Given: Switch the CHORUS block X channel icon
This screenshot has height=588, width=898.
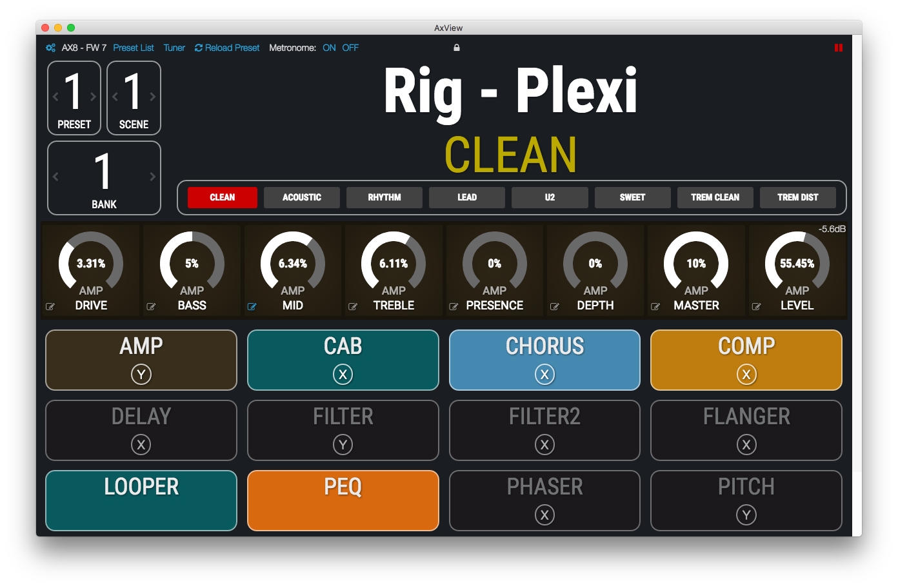Looking at the screenshot, I should (545, 375).
